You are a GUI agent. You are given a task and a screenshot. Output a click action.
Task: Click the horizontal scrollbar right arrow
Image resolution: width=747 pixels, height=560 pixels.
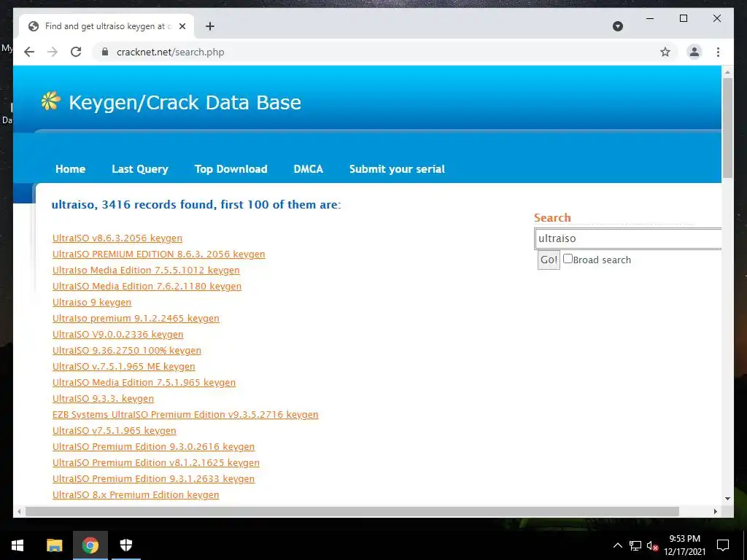pos(715,511)
